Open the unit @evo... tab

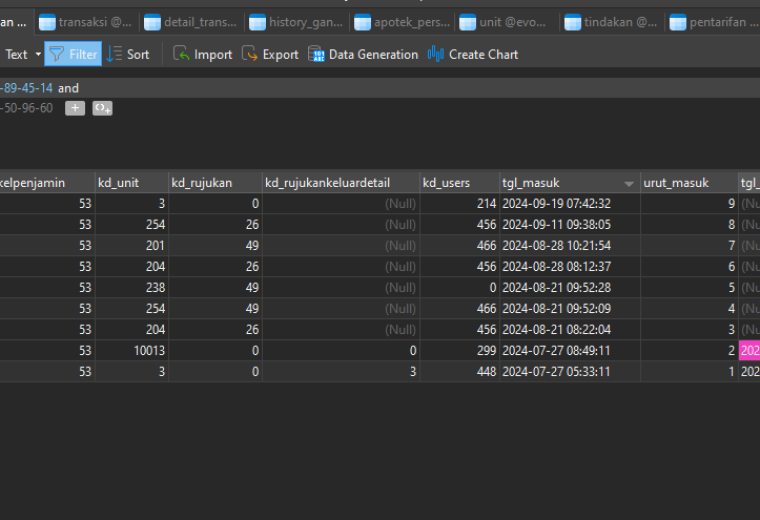(x=503, y=22)
